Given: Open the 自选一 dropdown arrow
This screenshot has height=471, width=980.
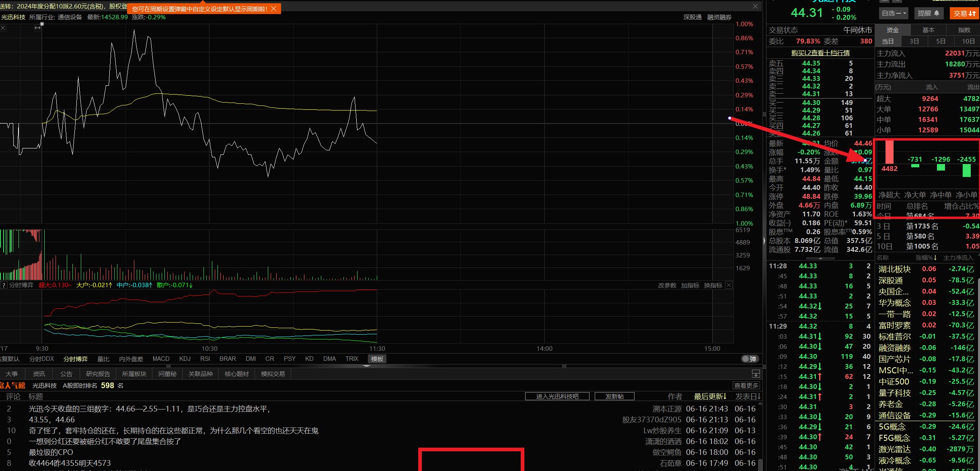Looking at the screenshot, I should 905,13.
